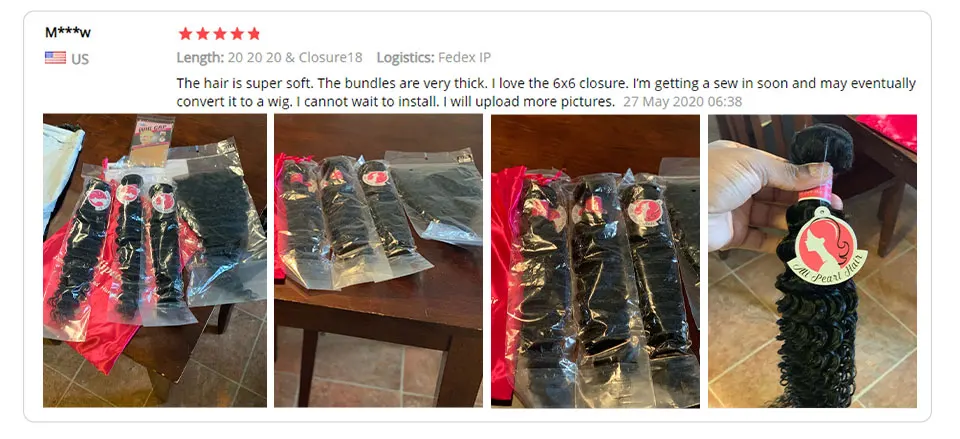Click the US country label
Image resolution: width=960 pixels, height=439 pixels.
coord(80,59)
